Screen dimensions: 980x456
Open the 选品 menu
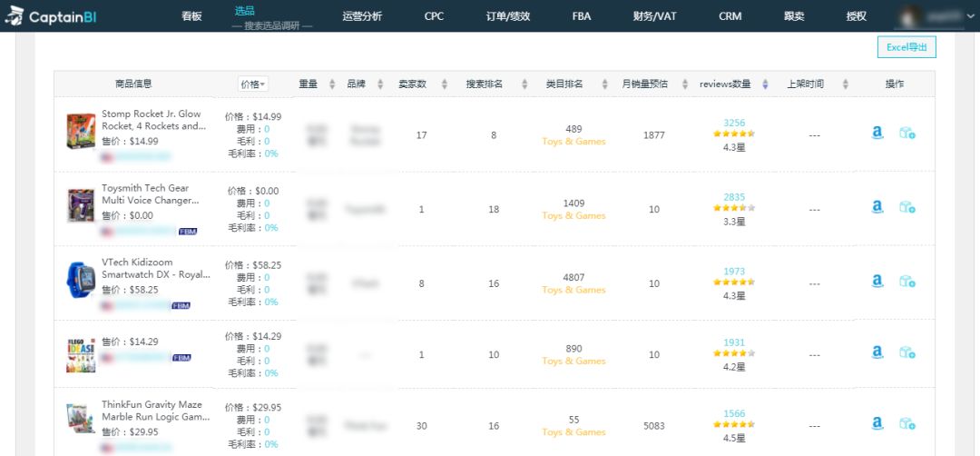click(244, 11)
